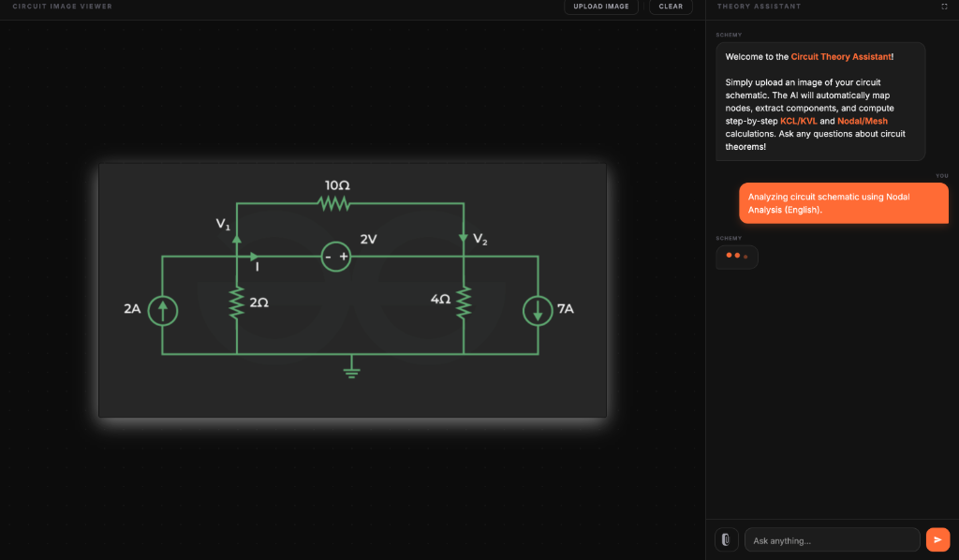This screenshot has height=560, width=959.
Task: Click the 4Ω resistor symbol
Action: coord(464,302)
